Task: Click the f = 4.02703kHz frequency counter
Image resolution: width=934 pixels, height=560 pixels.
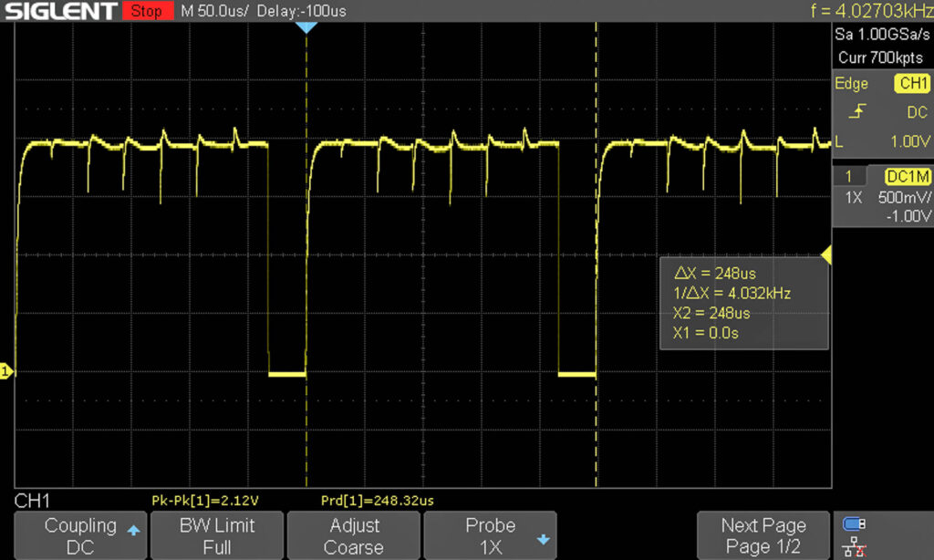Action: click(x=871, y=11)
